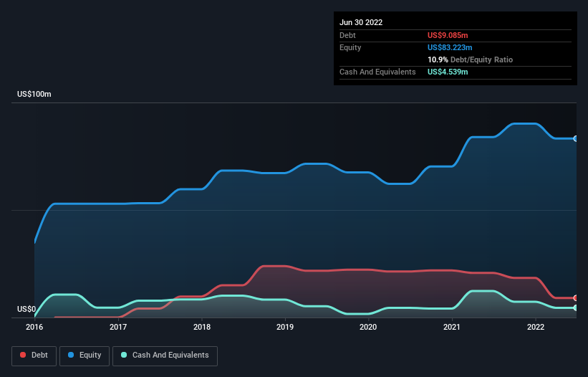Toggle the Equity series legend button
The height and width of the screenshot is (377, 588).
click(85, 355)
